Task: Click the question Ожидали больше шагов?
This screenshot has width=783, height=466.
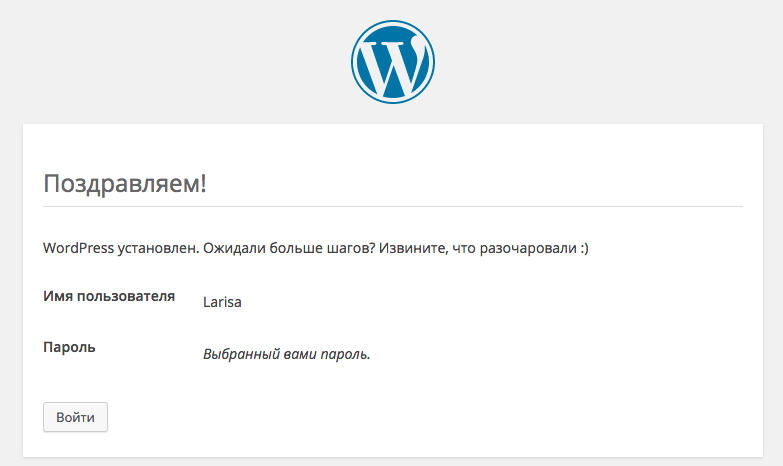Action: [288, 247]
